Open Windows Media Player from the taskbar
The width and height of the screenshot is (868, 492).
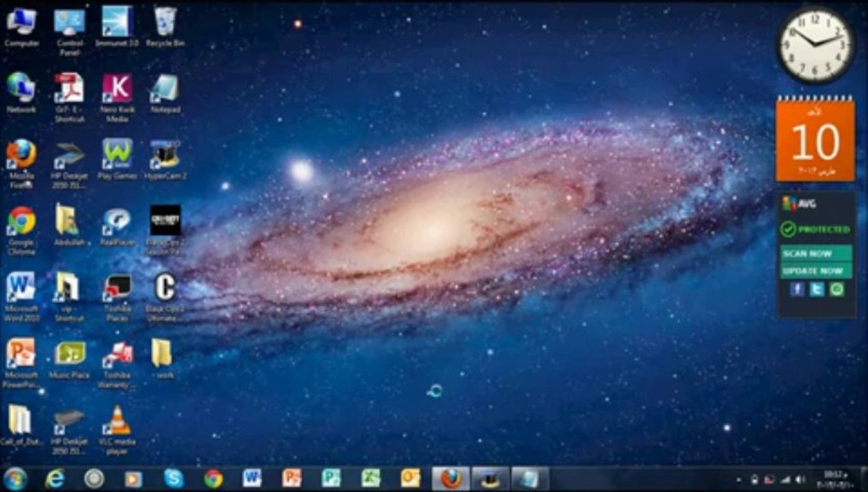(133, 478)
